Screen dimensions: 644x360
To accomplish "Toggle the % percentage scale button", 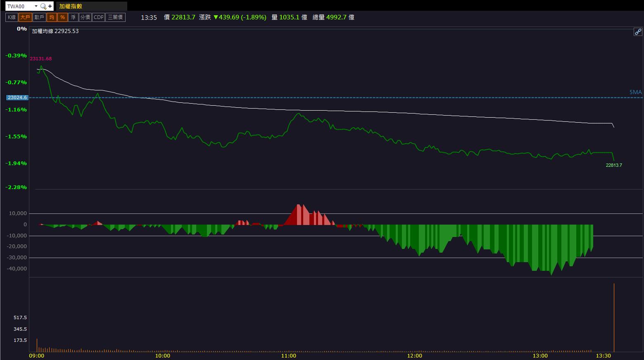I will (x=62, y=17).
